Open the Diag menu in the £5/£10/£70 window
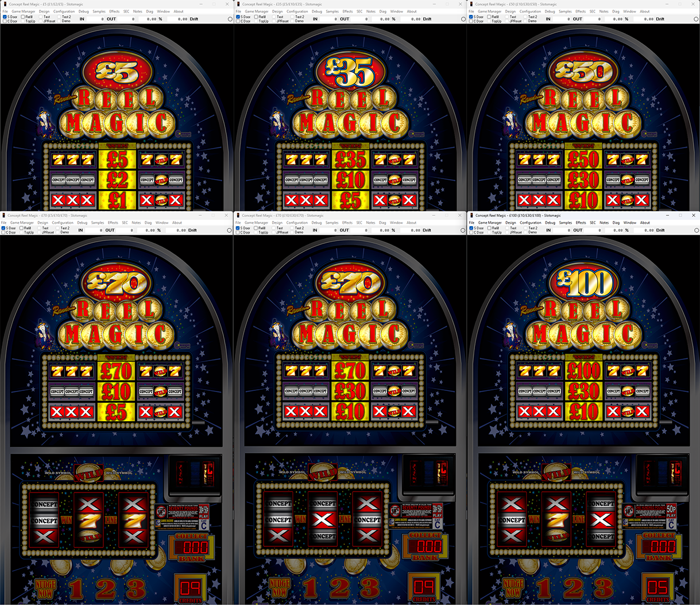700x605 pixels. (x=148, y=223)
